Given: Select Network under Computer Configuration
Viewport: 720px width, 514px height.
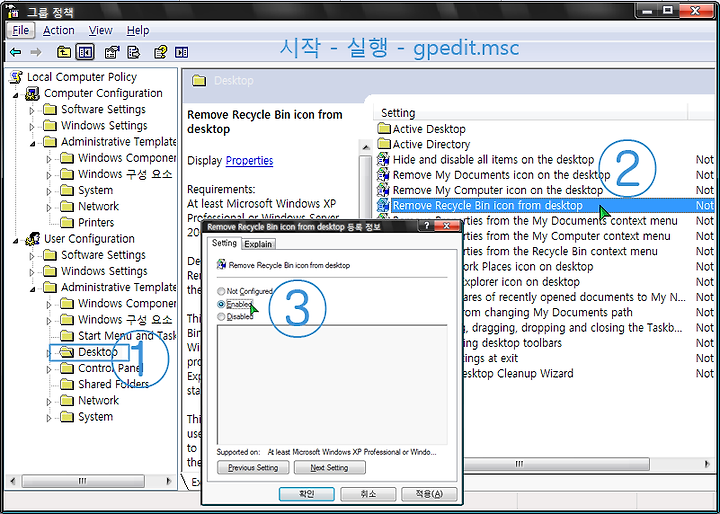Looking at the screenshot, I should click(x=98, y=206).
